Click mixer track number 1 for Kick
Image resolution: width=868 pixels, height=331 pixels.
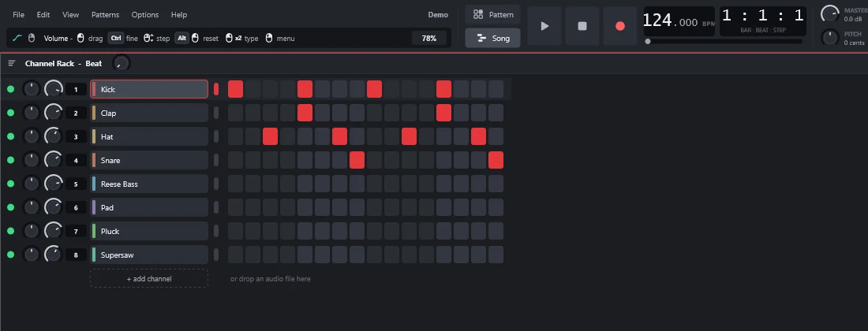tap(76, 90)
